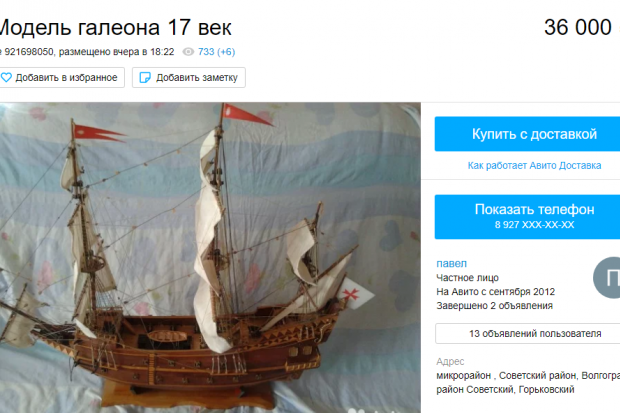Open Как работает Авито Доставка link

point(534,165)
